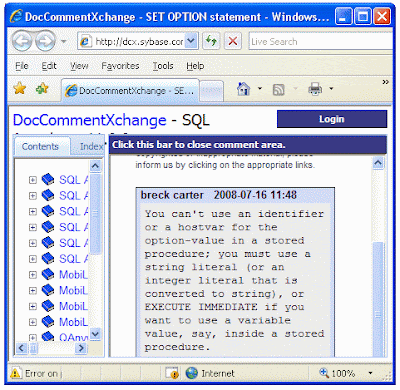Viewport: 400px width, 390px height.
Task: Click the DocCommentXchange title link
Action: (90, 120)
